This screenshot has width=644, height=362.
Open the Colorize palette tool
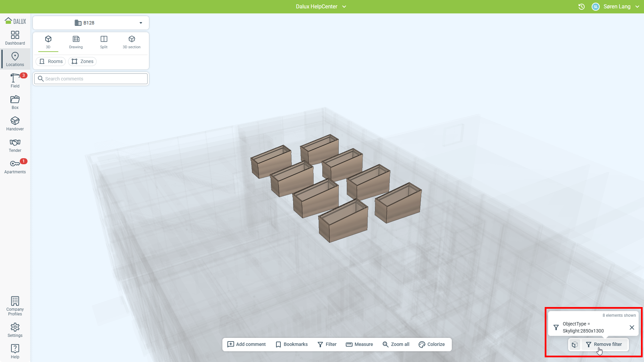tap(432, 344)
